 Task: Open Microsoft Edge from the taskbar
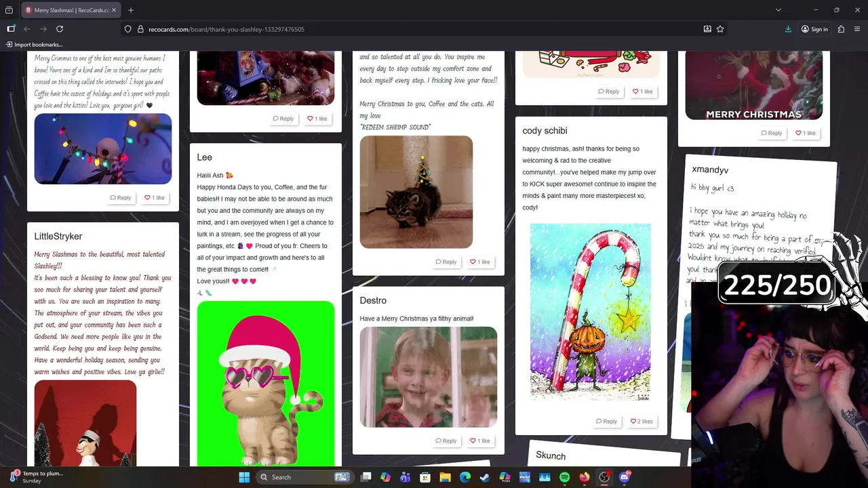click(465, 477)
